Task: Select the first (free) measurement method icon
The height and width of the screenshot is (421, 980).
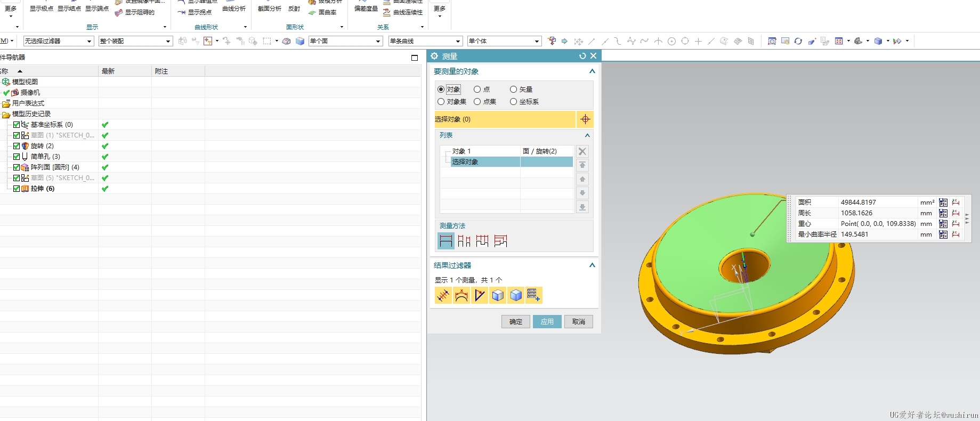Action: [x=446, y=241]
